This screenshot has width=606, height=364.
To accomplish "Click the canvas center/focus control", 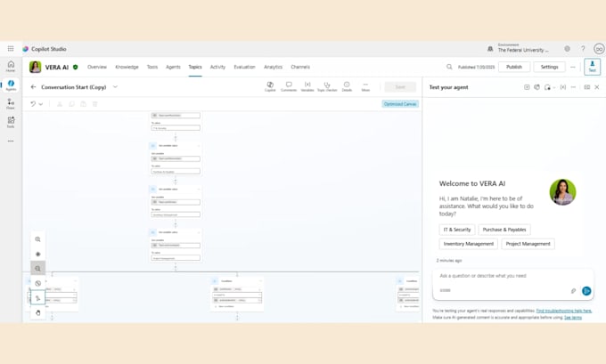I will 37,254.
